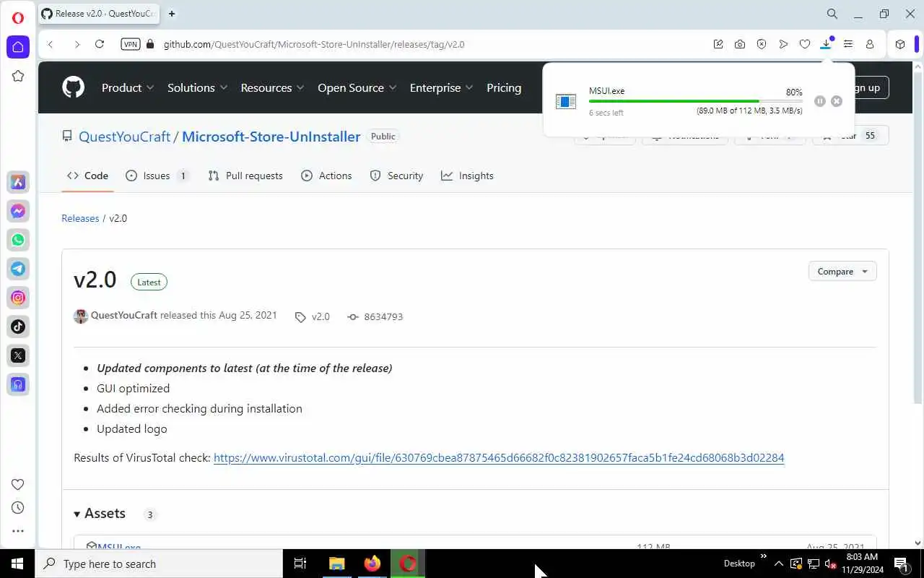Screen dimensions: 924x578
Task: Open sidebar setup three-dots menu
Action: click(x=18, y=531)
